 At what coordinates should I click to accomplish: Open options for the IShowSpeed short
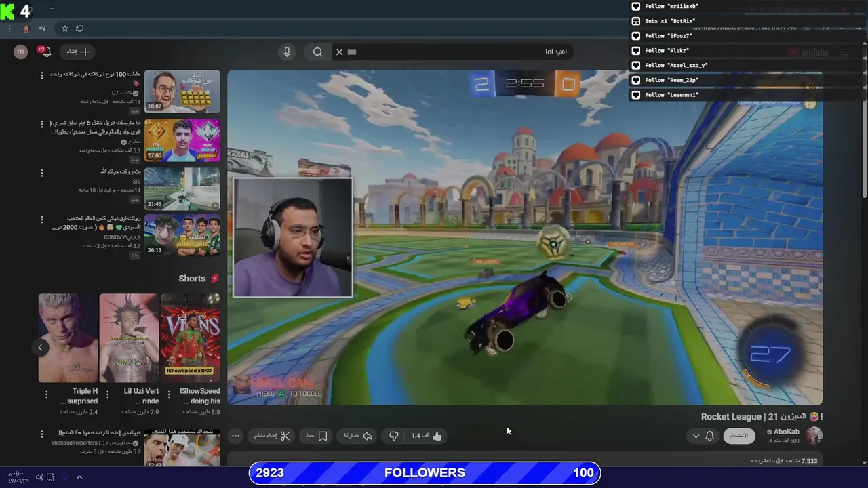tap(168, 394)
